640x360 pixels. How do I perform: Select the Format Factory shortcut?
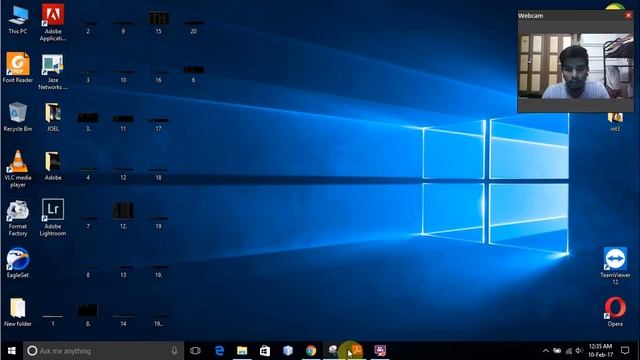tap(18, 218)
